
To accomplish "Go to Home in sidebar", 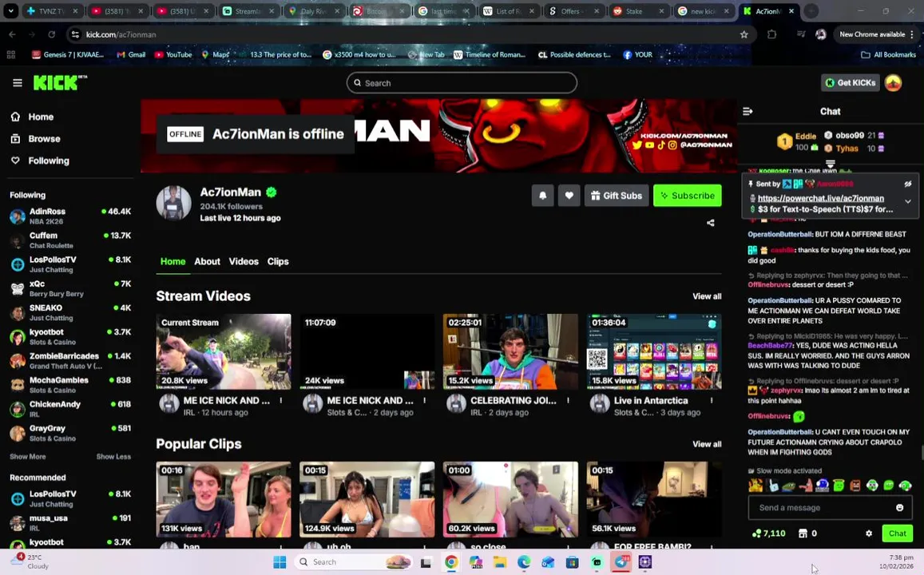I will [x=33, y=117].
